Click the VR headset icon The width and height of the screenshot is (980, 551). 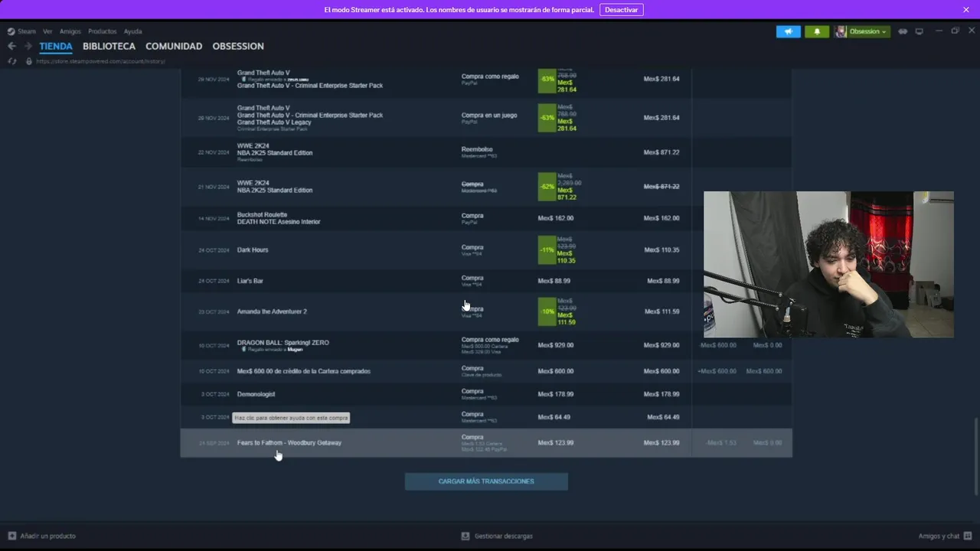click(903, 31)
